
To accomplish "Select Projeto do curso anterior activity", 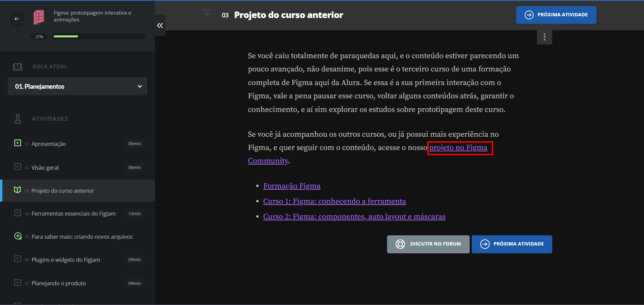I will (78, 190).
